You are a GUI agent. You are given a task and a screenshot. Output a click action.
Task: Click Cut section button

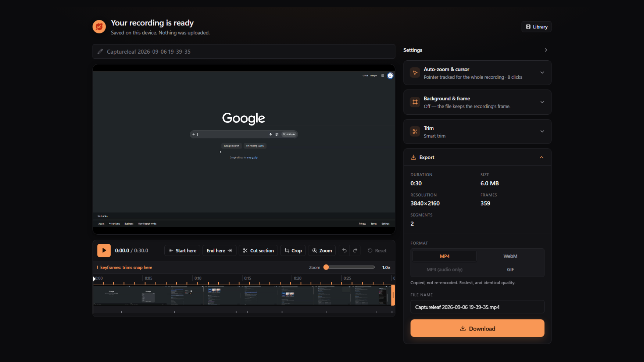[x=258, y=250]
